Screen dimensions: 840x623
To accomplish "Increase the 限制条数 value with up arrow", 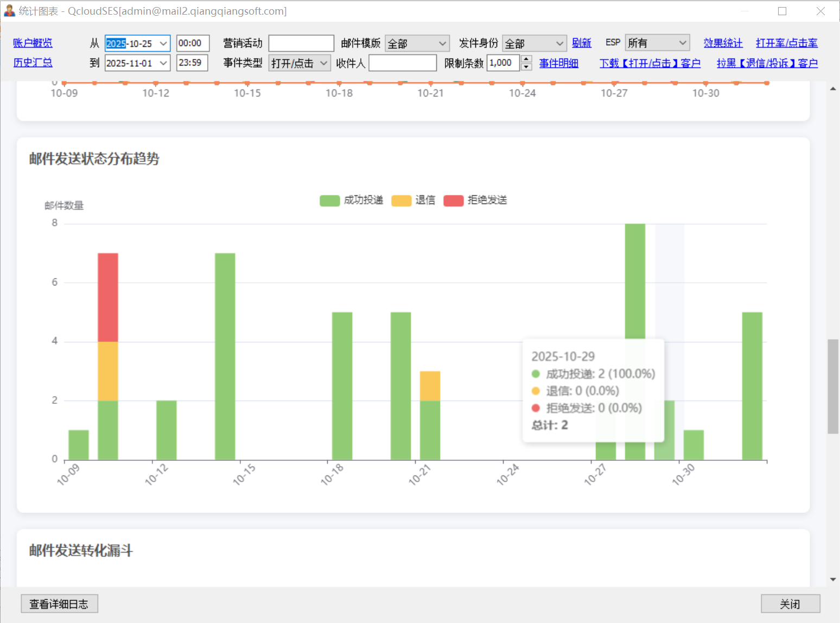I will click(526, 59).
